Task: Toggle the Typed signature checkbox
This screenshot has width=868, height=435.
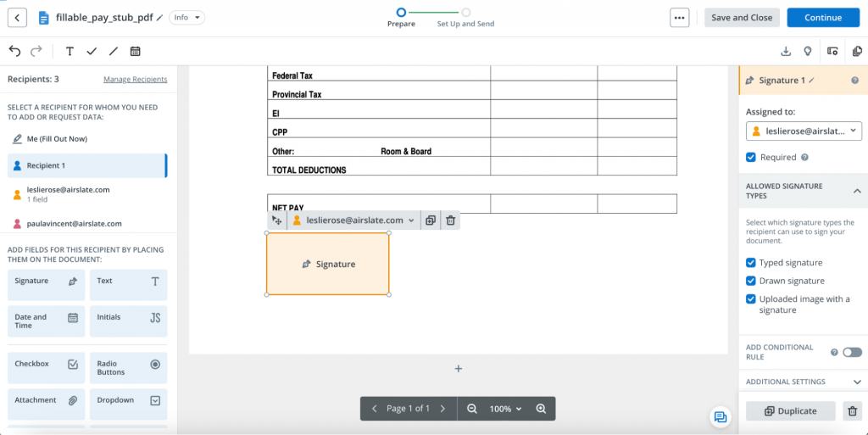Action: coord(751,263)
